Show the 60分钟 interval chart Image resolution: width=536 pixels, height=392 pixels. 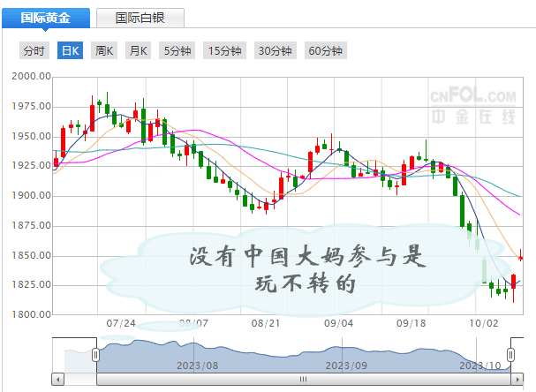tap(326, 50)
